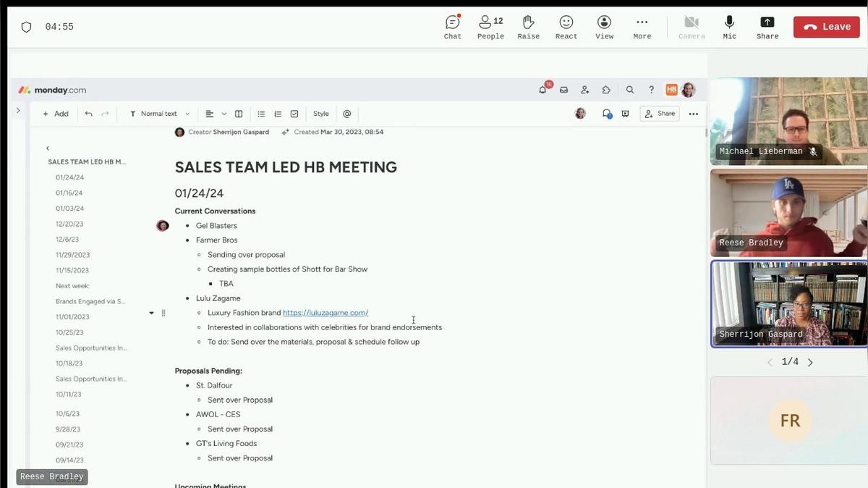
Task: Apply bulleted list formatting
Action: [261, 114]
